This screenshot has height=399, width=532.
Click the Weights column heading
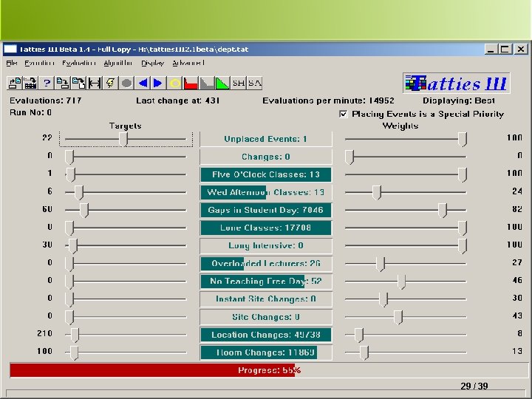[x=400, y=126]
